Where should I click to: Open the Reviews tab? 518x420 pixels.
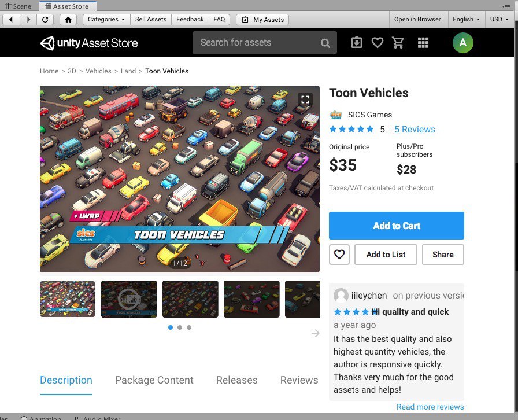click(299, 380)
